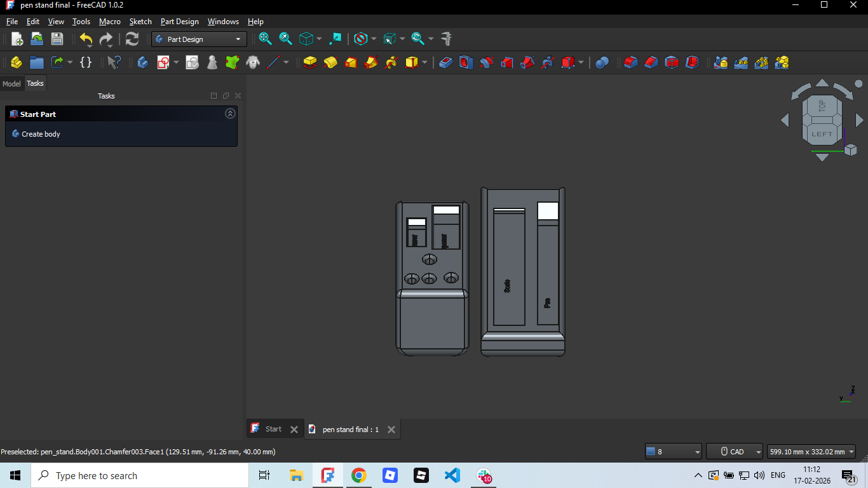The height and width of the screenshot is (488, 868).
Task: Click the What's This help cursor icon
Action: [114, 62]
